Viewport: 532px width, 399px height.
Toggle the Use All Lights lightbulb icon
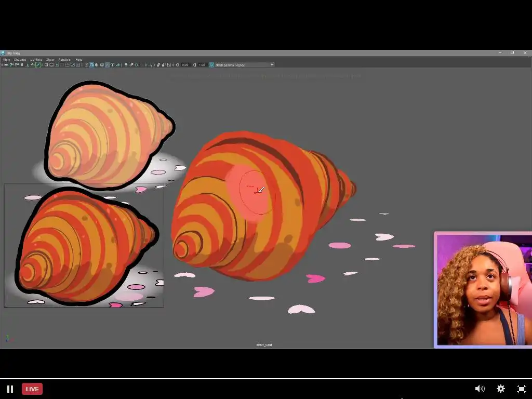pyautogui.click(x=113, y=65)
